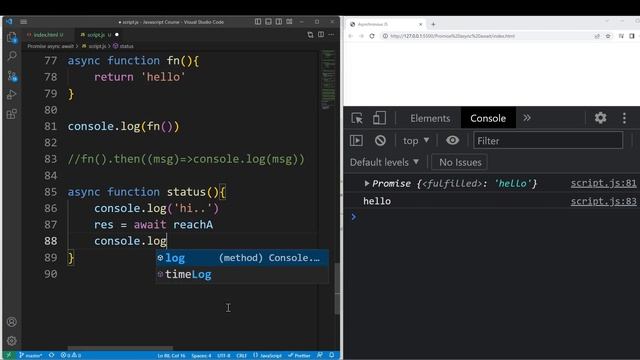The width and height of the screenshot is (640, 360).
Task: Click 'Promise async await' breadcrumb folder
Action: [51, 46]
